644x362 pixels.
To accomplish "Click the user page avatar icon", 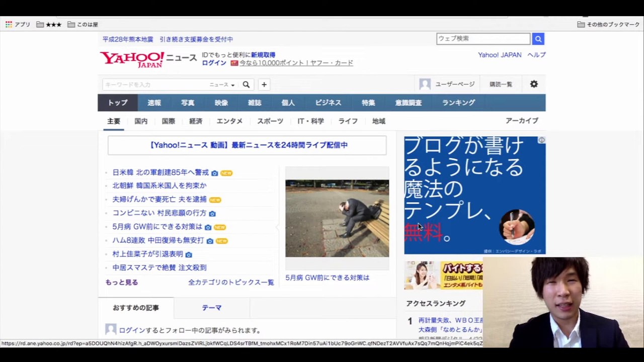I will [425, 84].
